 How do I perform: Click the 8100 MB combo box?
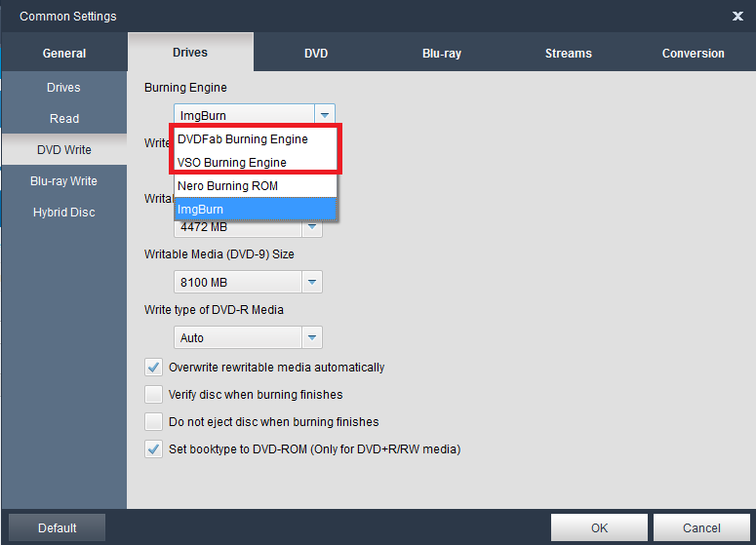248,282
